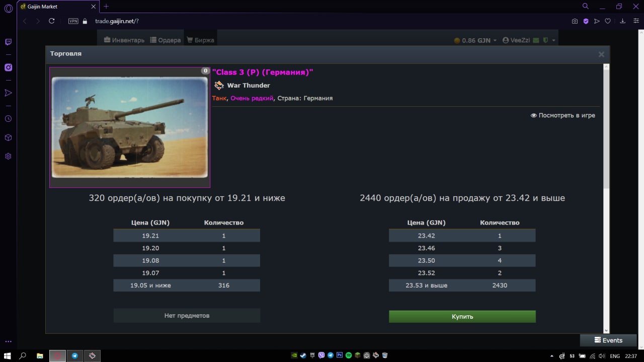Click the Купить button

(x=462, y=317)
